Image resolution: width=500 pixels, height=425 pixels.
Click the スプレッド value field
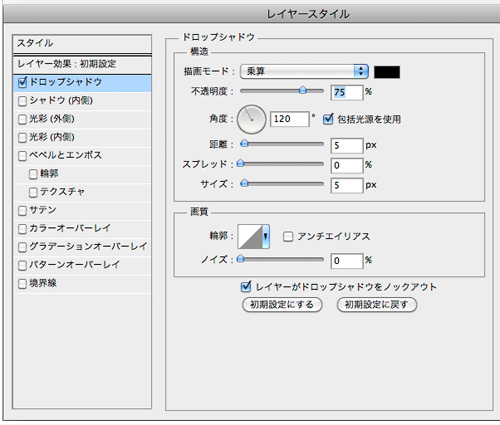tap(347, 165)
